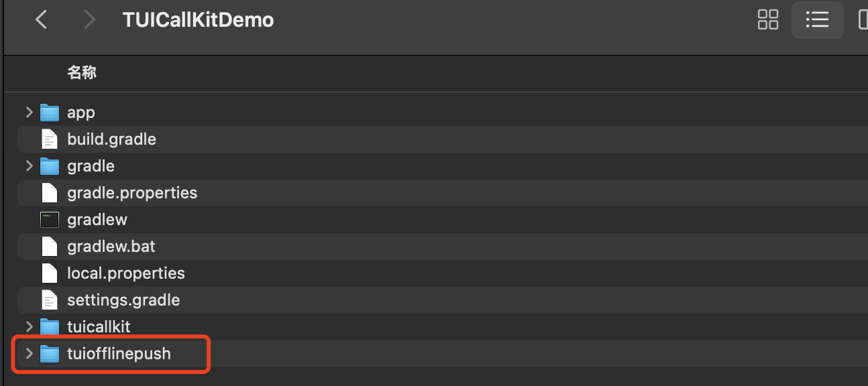Expand the app folder
868x386 pixels.
point(29,112)
